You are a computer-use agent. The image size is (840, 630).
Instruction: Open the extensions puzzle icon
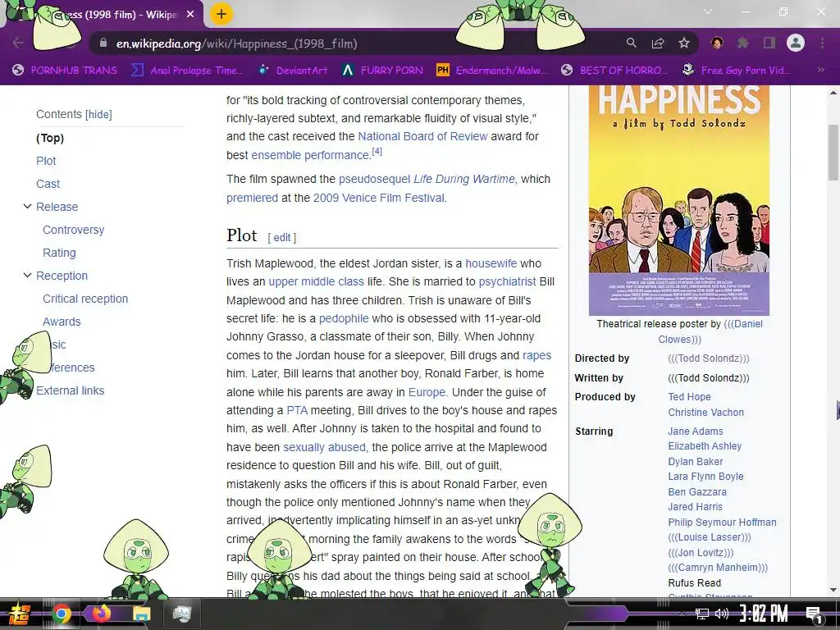(743, 43)
